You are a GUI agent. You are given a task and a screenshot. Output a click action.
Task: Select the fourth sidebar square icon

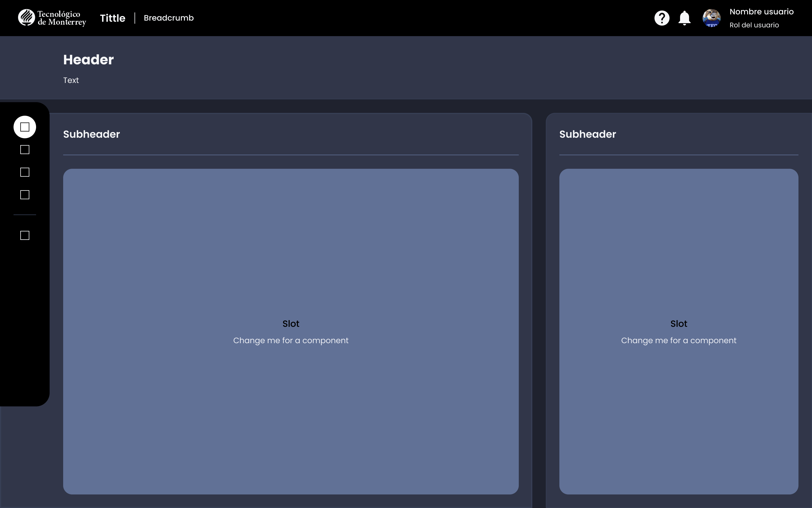click(25, 194)
